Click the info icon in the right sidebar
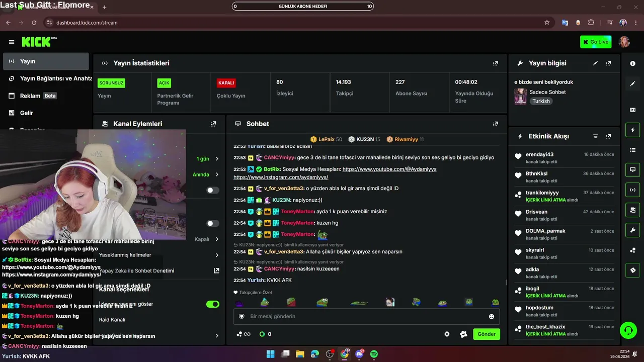Image resolution: width=644 pixels, height=362 pixels. click(632, 64)
